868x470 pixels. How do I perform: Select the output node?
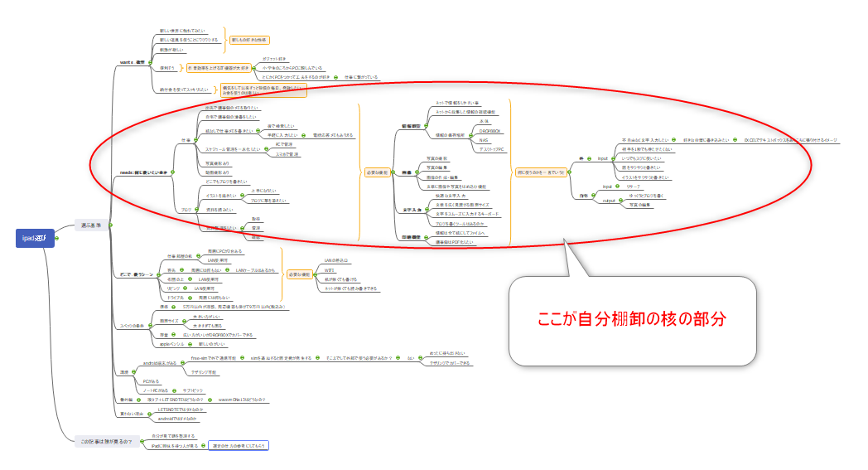pos(609,200)
